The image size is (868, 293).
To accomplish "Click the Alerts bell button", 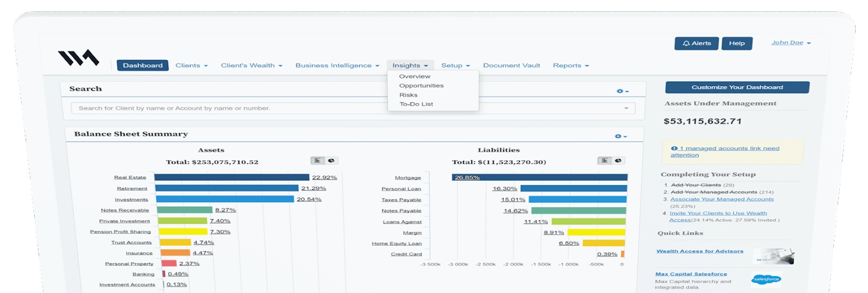I will click(x=697, y=43).
